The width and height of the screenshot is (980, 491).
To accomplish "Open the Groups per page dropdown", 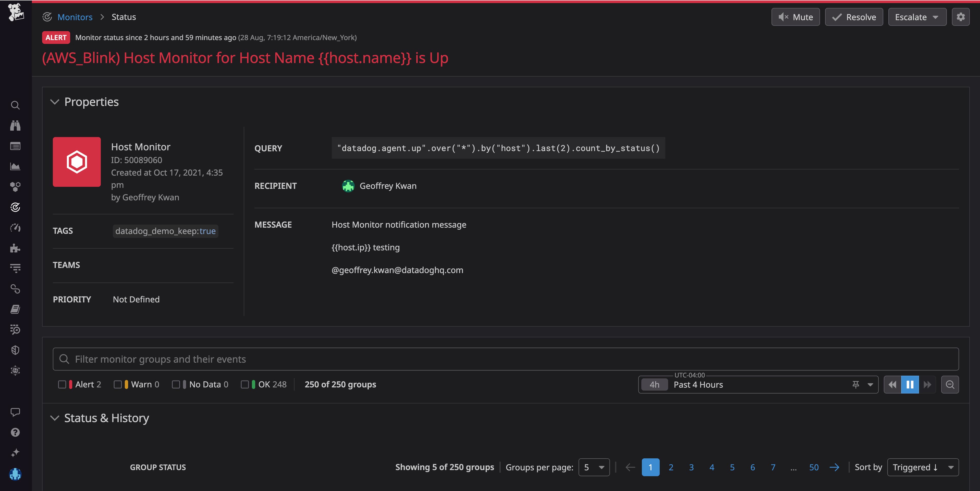I will (594, 468).
